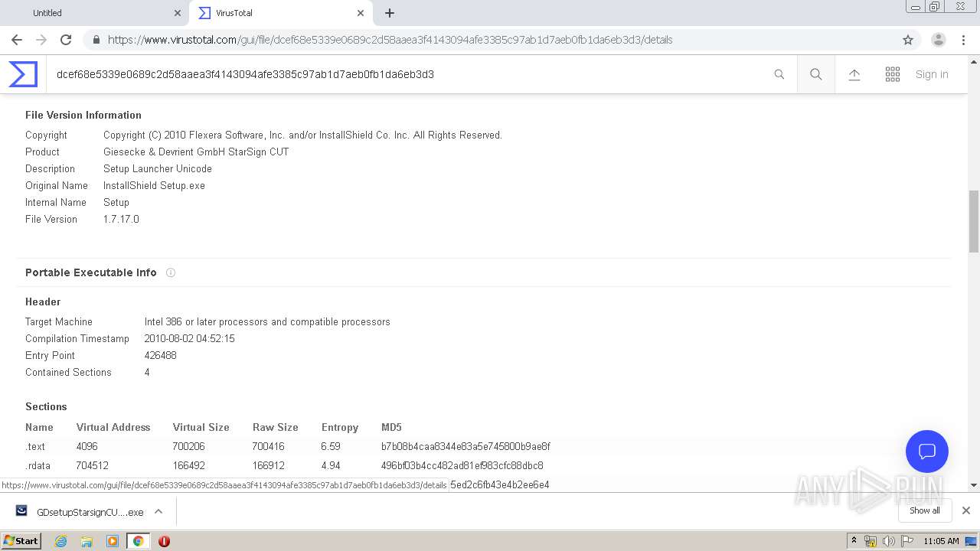Select the Copyright Flexera Software text
The image size is (980, 551).
(x=302, y=135)
